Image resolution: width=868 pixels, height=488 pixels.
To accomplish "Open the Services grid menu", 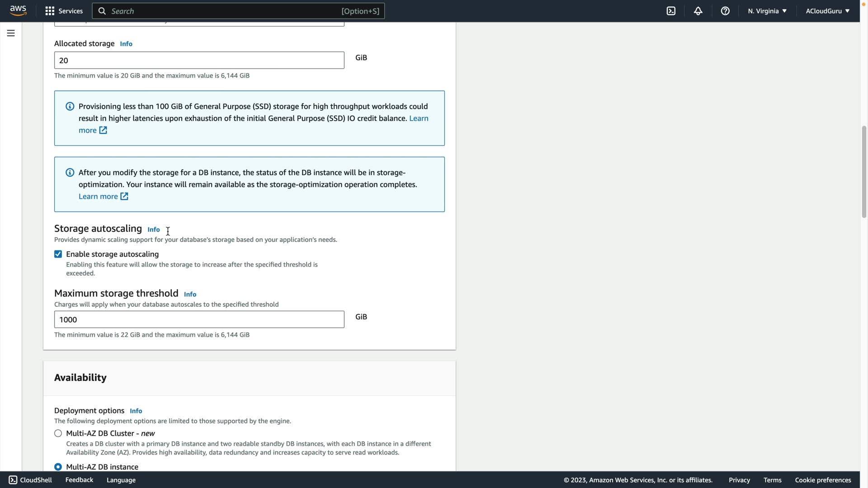I will click(64, 11).
